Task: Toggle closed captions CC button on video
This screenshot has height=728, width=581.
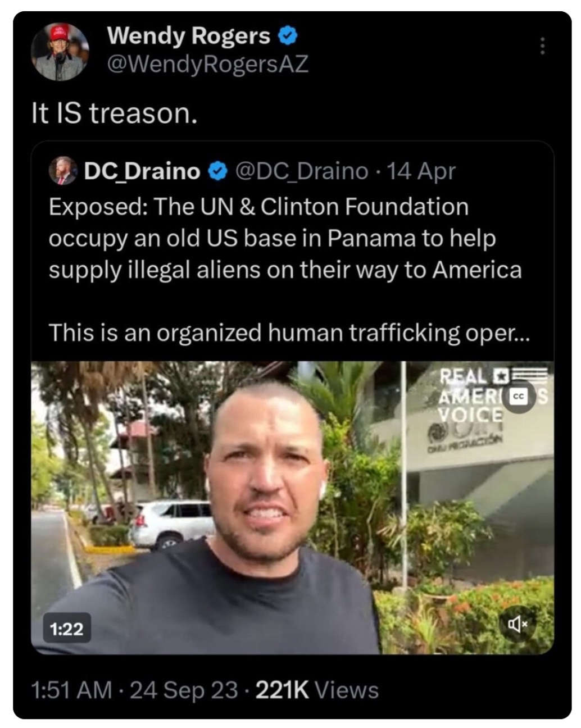Action: pos(518,397)
